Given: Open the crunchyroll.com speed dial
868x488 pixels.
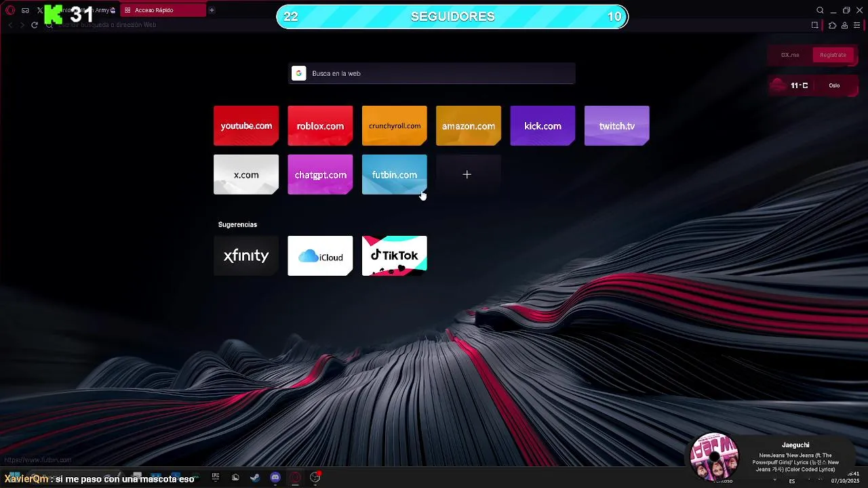Looking at the screenshot, I should coord(395,125).
